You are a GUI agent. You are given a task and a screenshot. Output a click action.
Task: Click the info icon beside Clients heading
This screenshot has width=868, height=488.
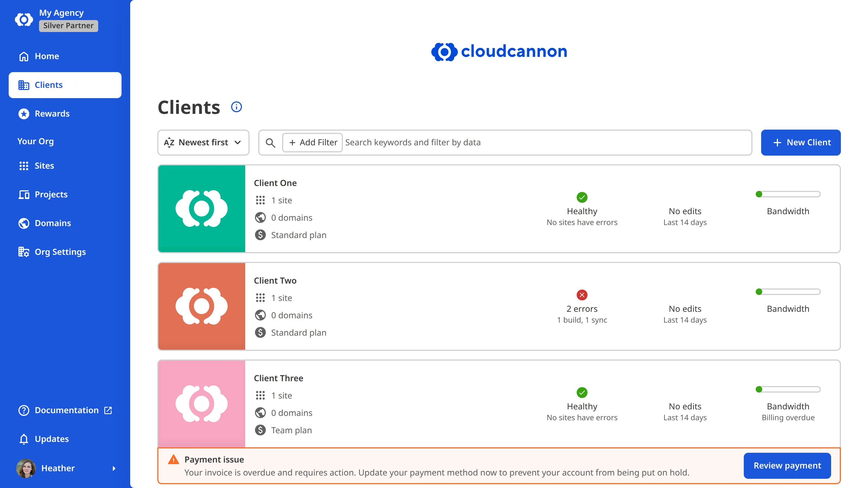[236, 107]
